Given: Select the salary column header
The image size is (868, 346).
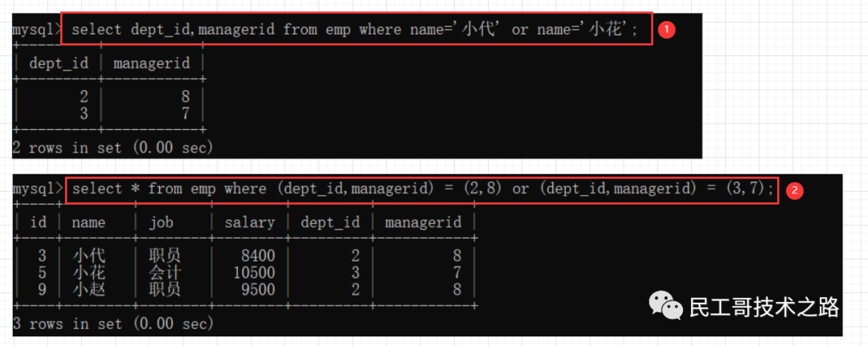Looking at the screenshot, I should [x=249, y=222].
